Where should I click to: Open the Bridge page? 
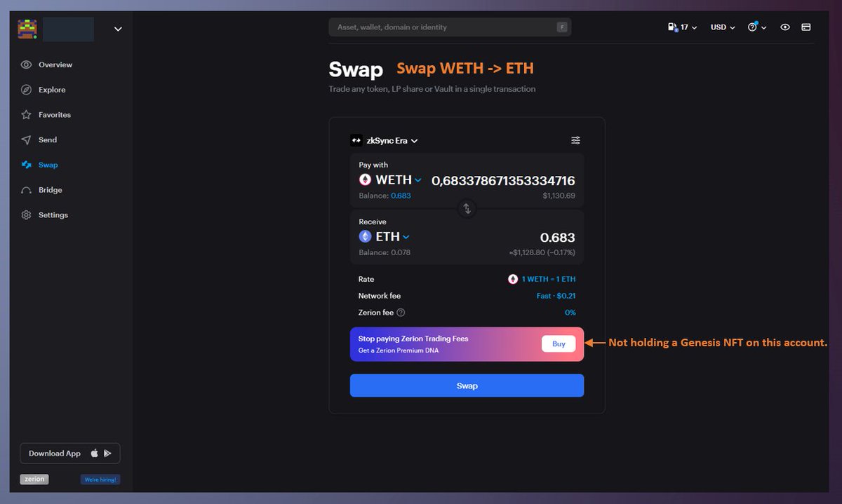pos(42,190)
